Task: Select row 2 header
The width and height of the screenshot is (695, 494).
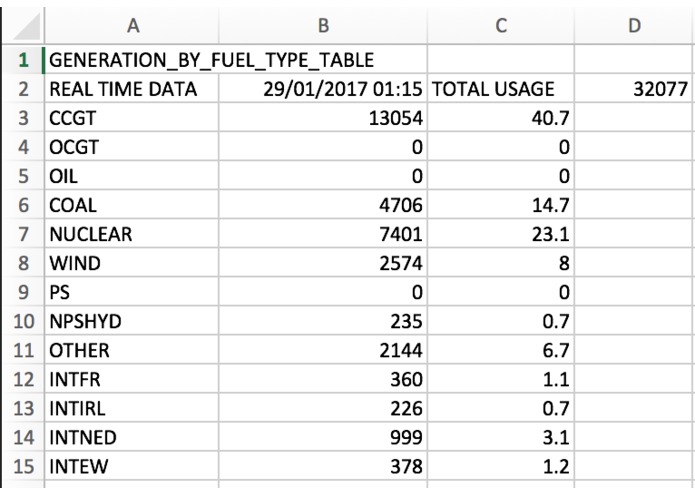Action: (23, 89)
